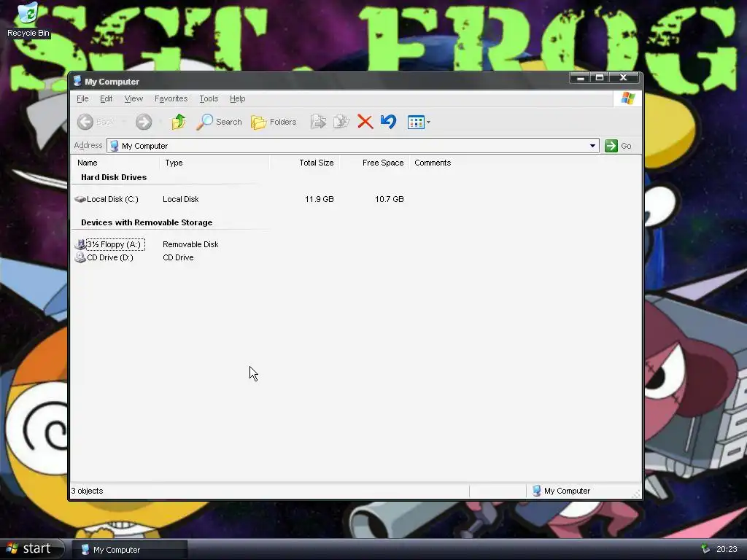Open the Forward history dropdown arrow
Image resolution: width=747 pixels, height=560 pixels.
(160, 122)
